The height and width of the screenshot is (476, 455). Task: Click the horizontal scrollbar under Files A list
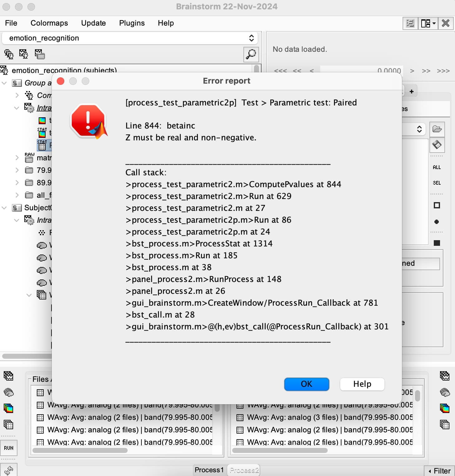(x=80, y=450)
